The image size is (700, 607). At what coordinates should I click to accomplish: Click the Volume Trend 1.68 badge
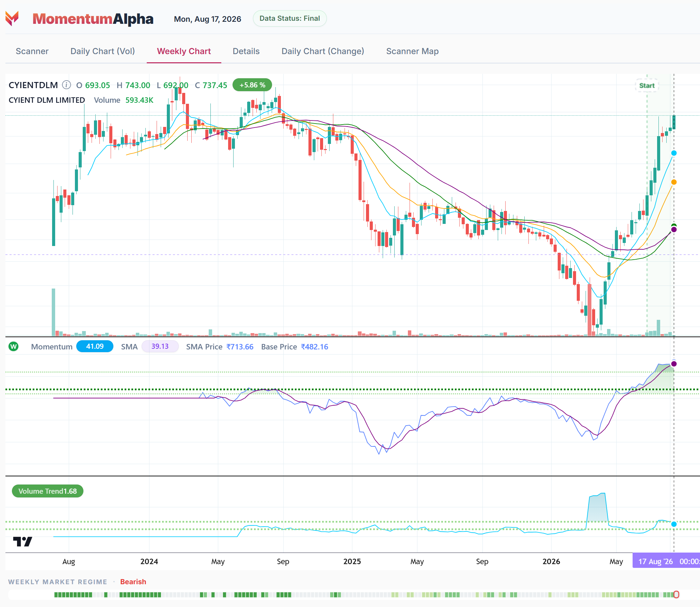coord(48,491)
